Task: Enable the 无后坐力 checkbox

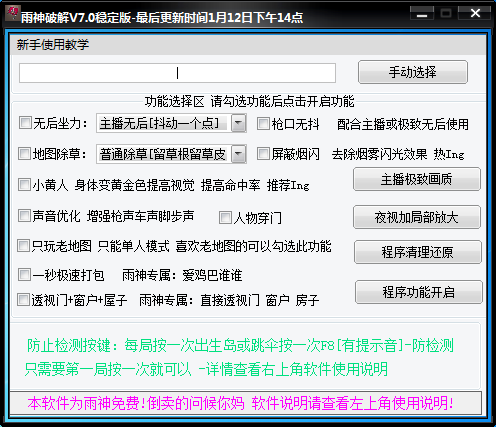Action: point(25,123)
